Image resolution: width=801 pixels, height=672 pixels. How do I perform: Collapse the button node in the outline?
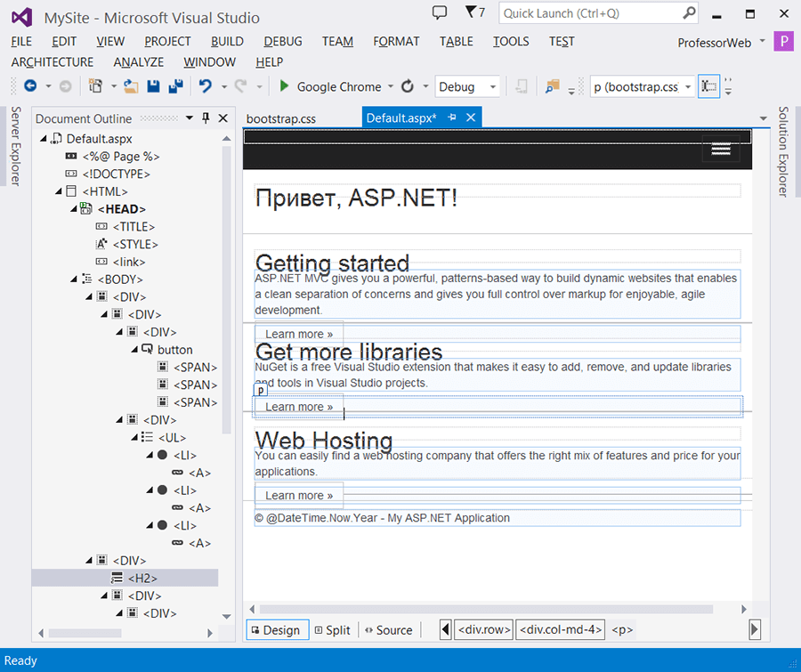click(x=135, y=350)
